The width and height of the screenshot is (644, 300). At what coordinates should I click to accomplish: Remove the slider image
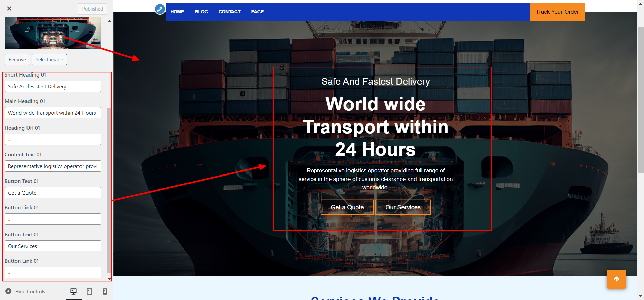[x=17, y=60]
